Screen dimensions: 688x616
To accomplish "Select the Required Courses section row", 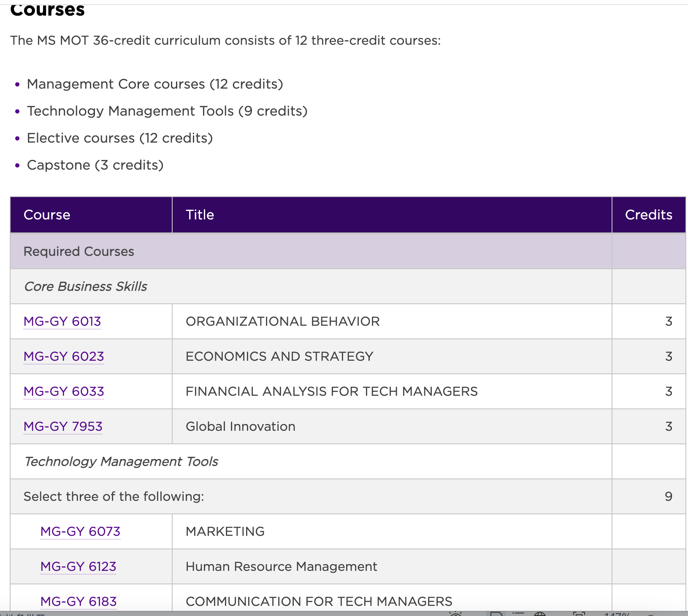I will click(79, 251).
